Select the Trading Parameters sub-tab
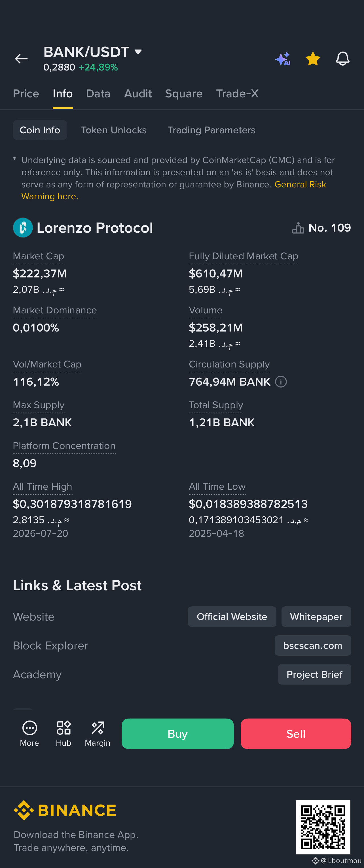Viewport: 364px width, 868px height. [211, 130]
